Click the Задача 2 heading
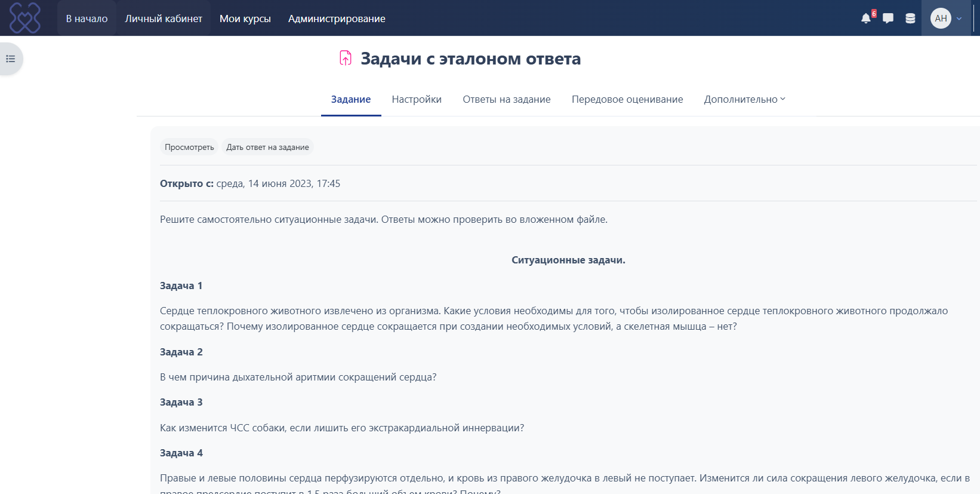 (x=181, y=352)
